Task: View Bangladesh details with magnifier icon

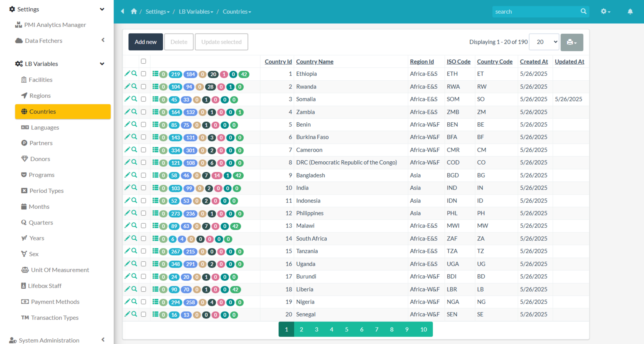Action: tap(134, 175)
